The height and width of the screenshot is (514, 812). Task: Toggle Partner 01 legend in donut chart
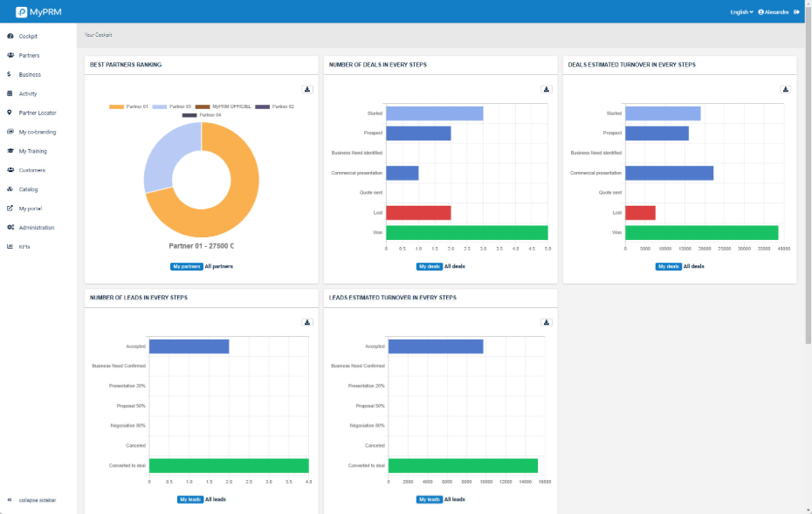128,106
